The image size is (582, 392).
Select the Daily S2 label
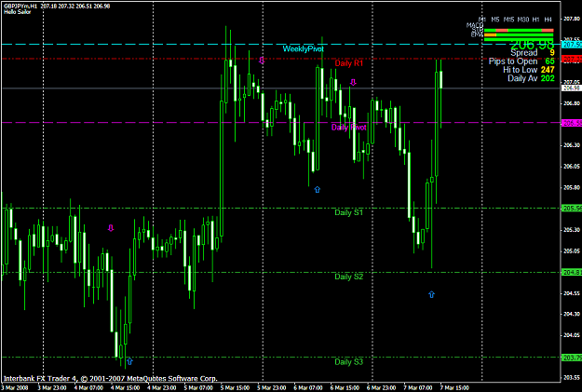[348, 277]
